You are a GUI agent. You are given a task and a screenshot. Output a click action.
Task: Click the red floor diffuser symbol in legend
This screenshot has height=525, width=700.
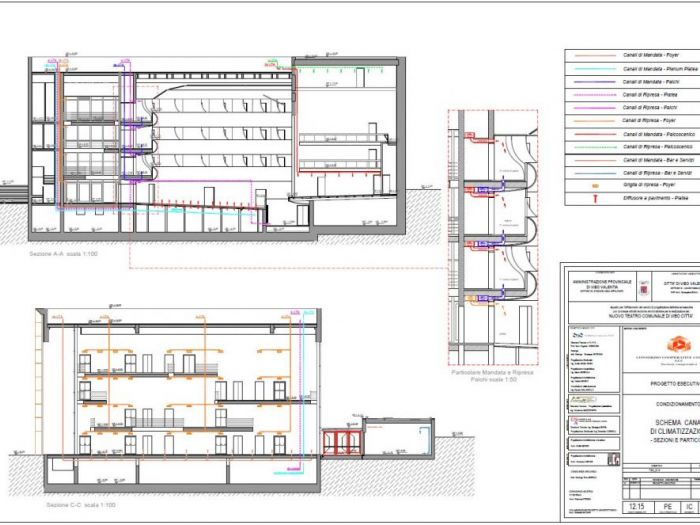[595, 199]
